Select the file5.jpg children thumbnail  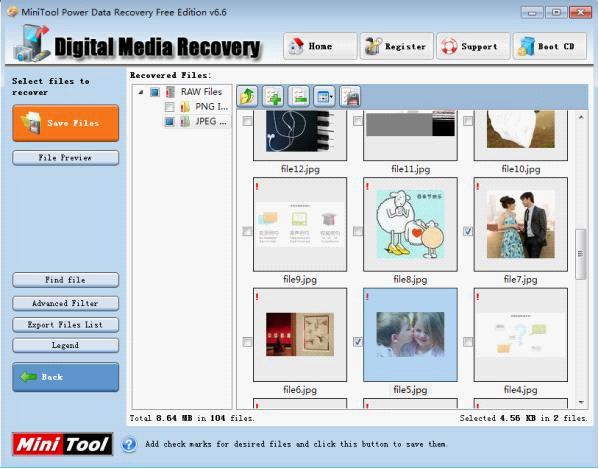click(410, 335)
